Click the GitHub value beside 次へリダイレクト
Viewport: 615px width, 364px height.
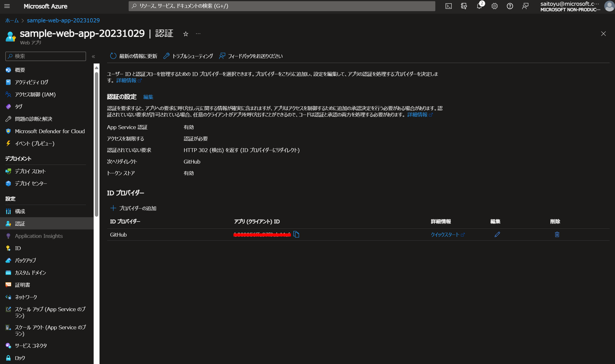click(x=192, y=161)
